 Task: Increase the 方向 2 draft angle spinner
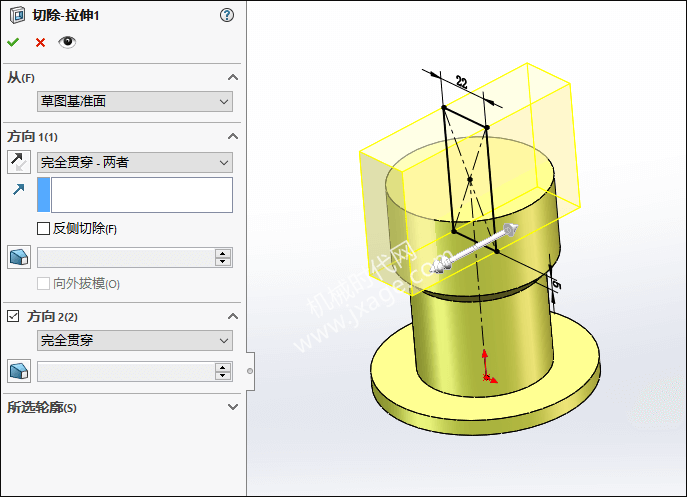point(223,368)
